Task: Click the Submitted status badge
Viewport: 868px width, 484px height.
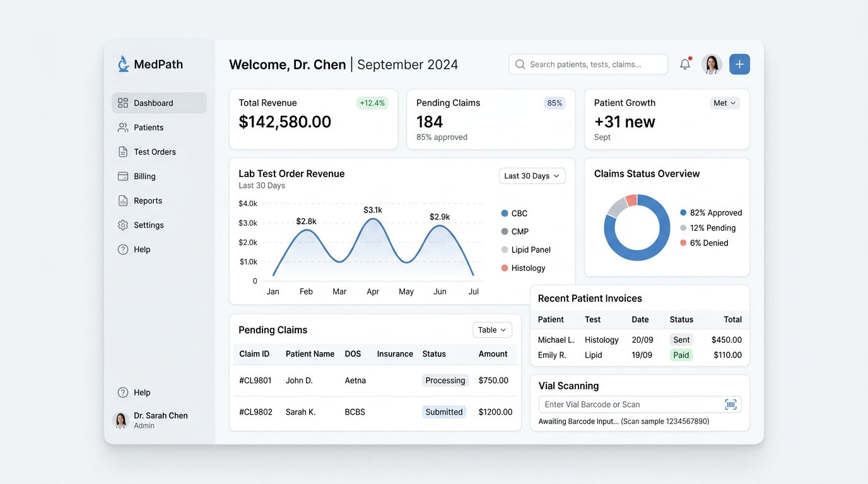Action: coord(444,412)
